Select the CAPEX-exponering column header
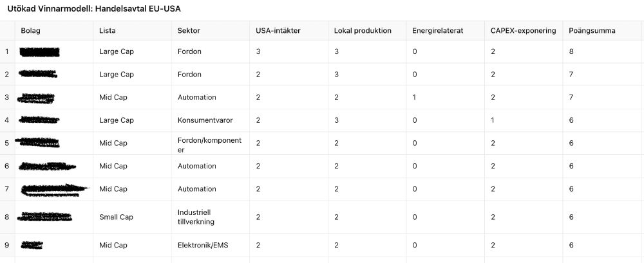This screenshot has height=263, width=644. coord(524,31)
